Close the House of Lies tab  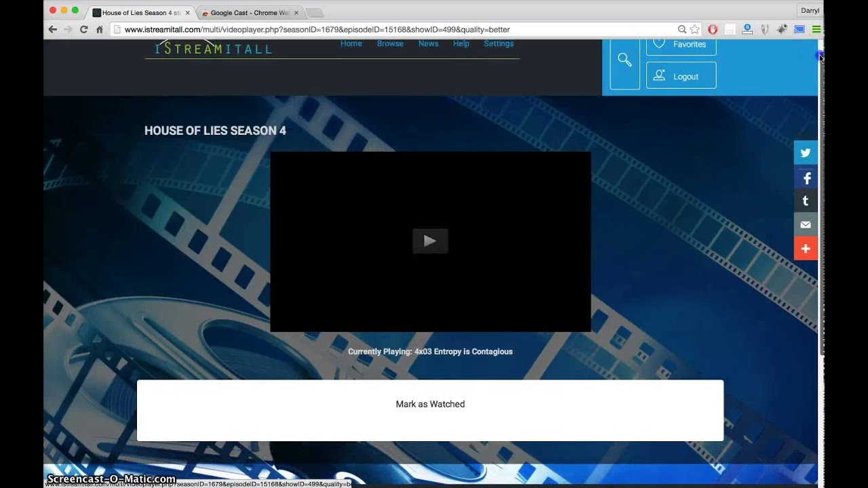click(x=188, y=13)
